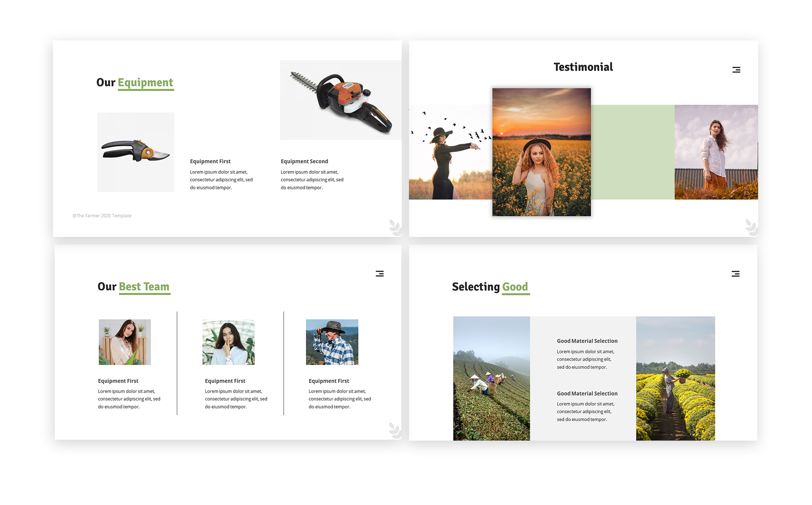Click '@The Farmer 2020 Template' footer text

102,215
